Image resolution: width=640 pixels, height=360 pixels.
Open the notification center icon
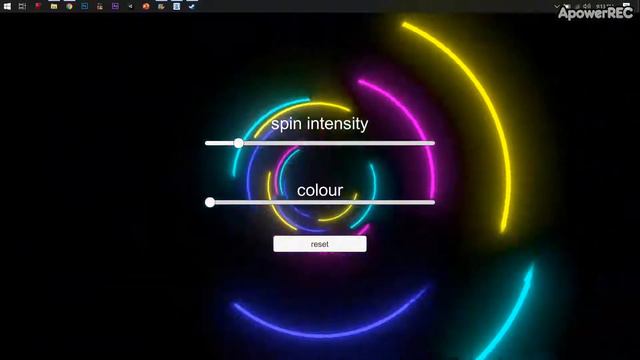[x=626, y=5]
